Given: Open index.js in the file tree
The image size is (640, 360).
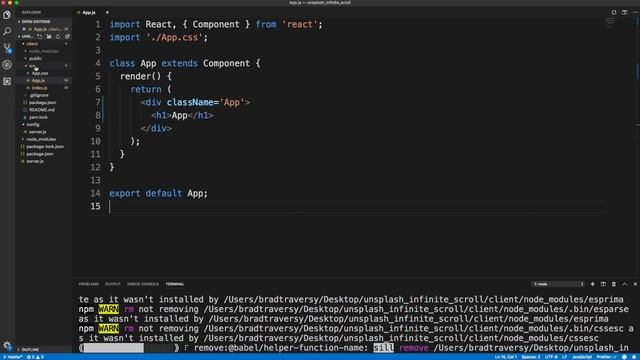Looking at the screenshot, I should (40, 88).
